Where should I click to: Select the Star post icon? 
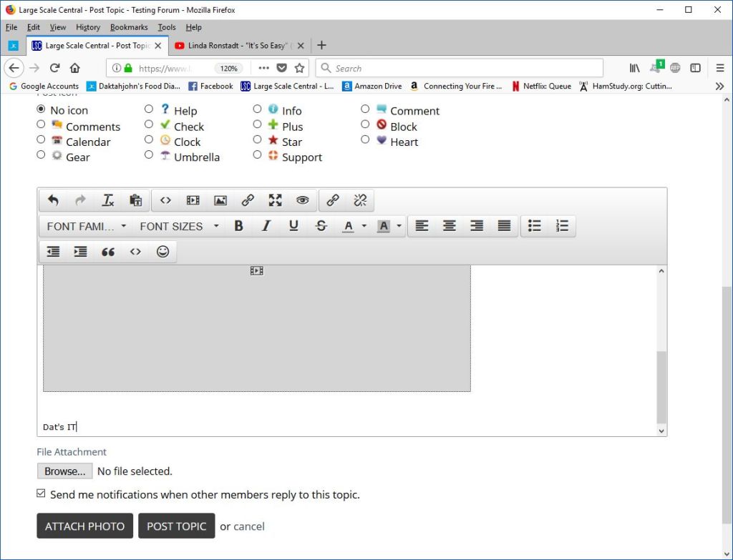pos(257,139)
